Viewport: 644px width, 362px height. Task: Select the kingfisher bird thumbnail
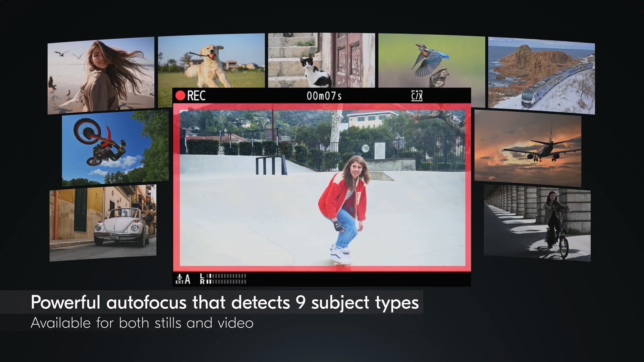431,60
